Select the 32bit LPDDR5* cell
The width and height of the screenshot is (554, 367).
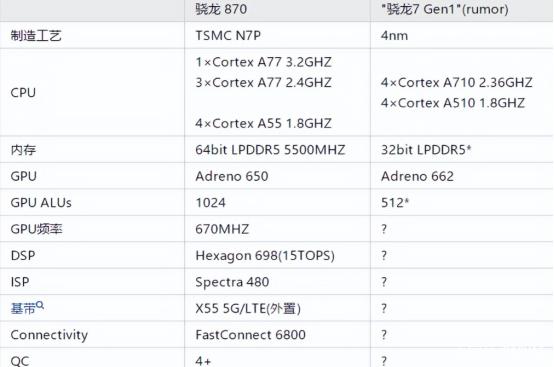[x=426, y=150]
